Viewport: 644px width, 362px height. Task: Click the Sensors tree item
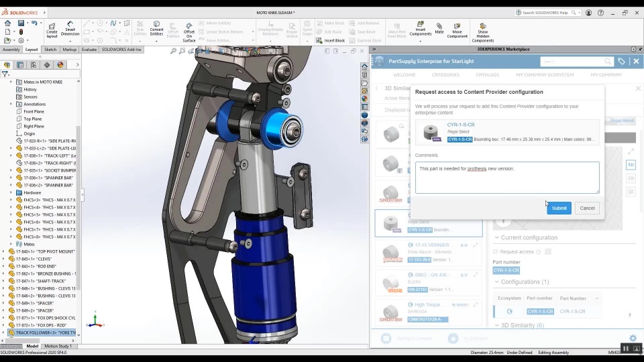coord(30,97)
